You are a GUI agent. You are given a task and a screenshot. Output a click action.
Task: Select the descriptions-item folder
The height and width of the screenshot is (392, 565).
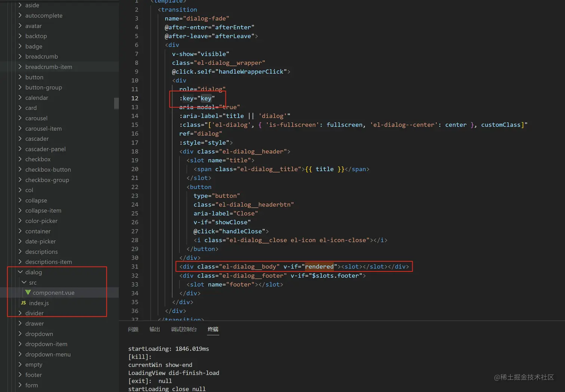pos(49,262)
